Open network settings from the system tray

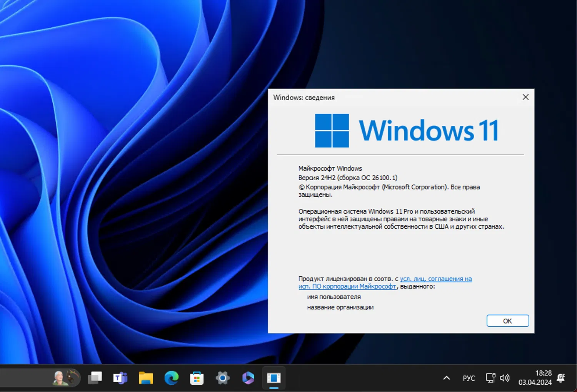tap(490, 378)
